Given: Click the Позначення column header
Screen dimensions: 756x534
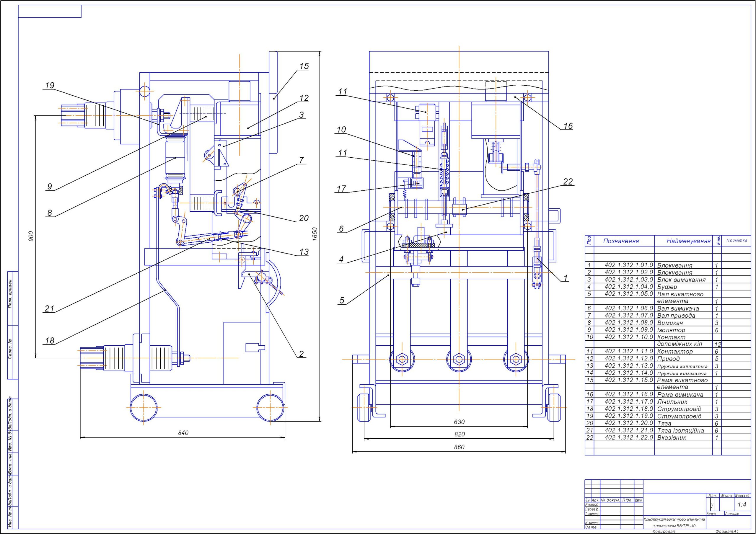Looking at the screenshot, I should tap(621, 241).
